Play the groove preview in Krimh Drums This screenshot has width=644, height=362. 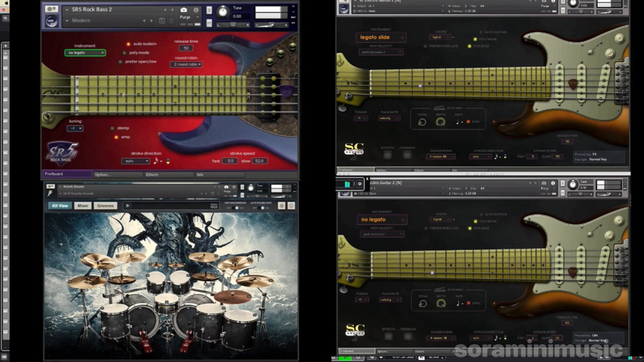pyautogui.click(x=127, y=206)
